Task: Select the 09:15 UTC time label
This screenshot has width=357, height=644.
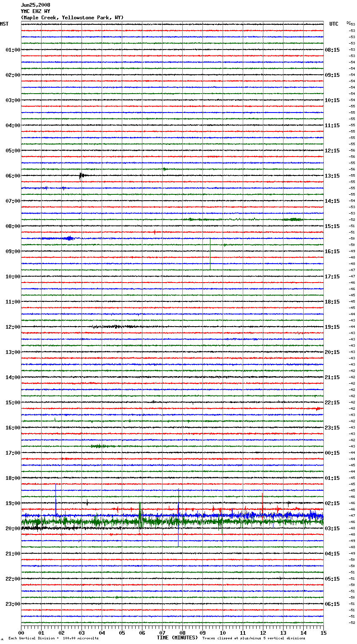Action: click(332, 75)
